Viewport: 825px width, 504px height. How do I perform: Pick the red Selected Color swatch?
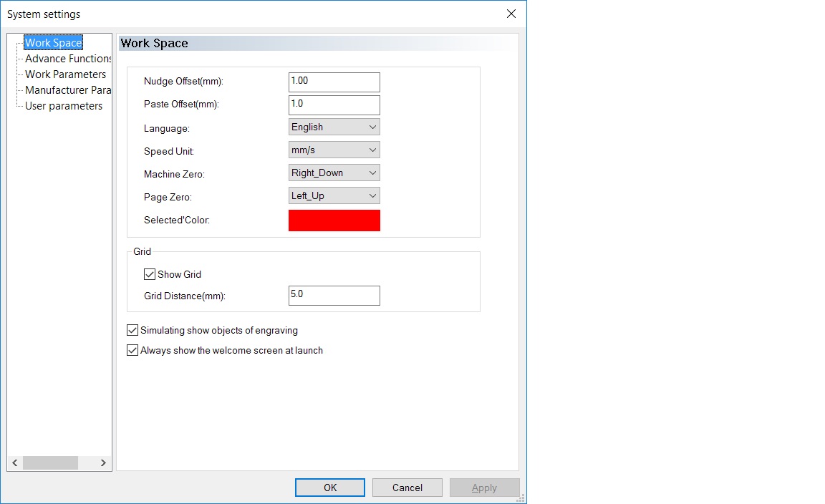(x=334, y=220)
